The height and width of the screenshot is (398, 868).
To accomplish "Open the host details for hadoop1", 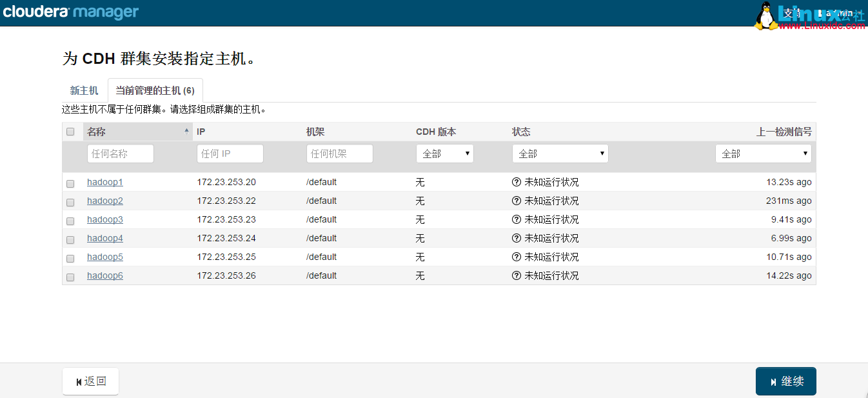I will pyautogui.click(x=104, y=182).
